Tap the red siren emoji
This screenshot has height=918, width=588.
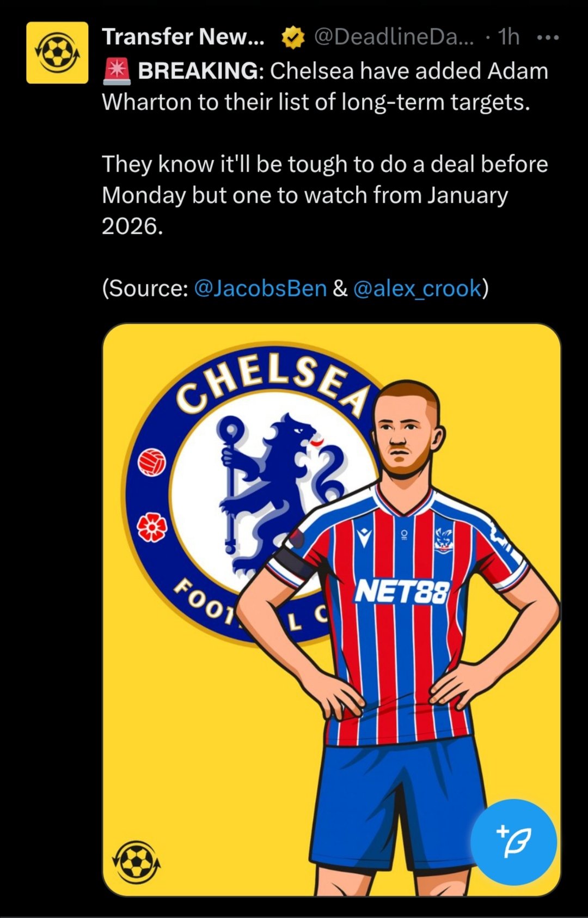click(x=117, y=71)
